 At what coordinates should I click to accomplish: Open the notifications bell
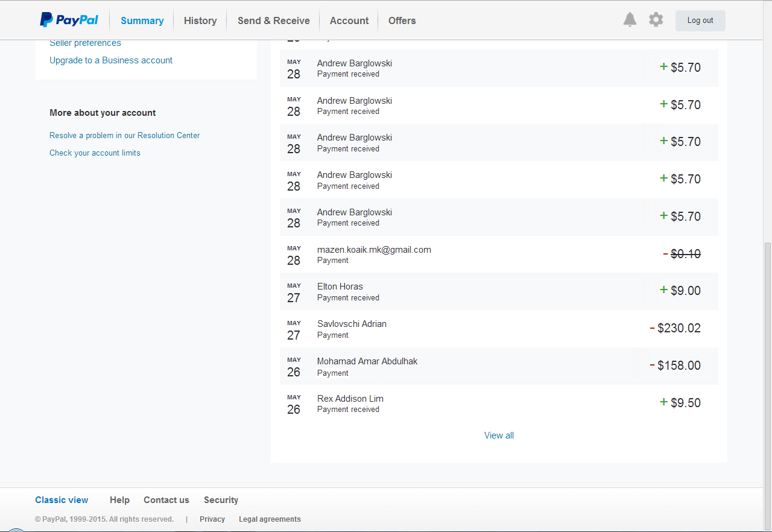(630, 20)
